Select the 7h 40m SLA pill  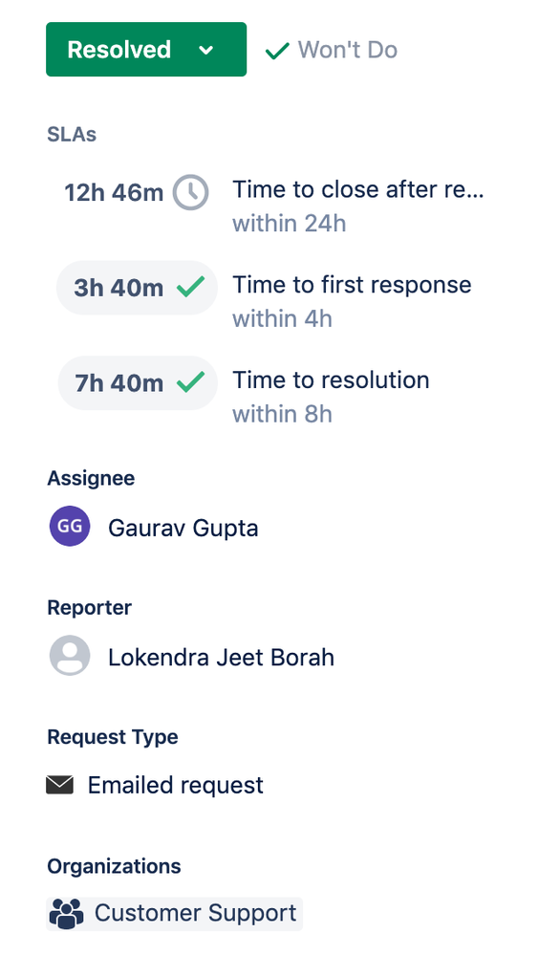tap(138, 381)
